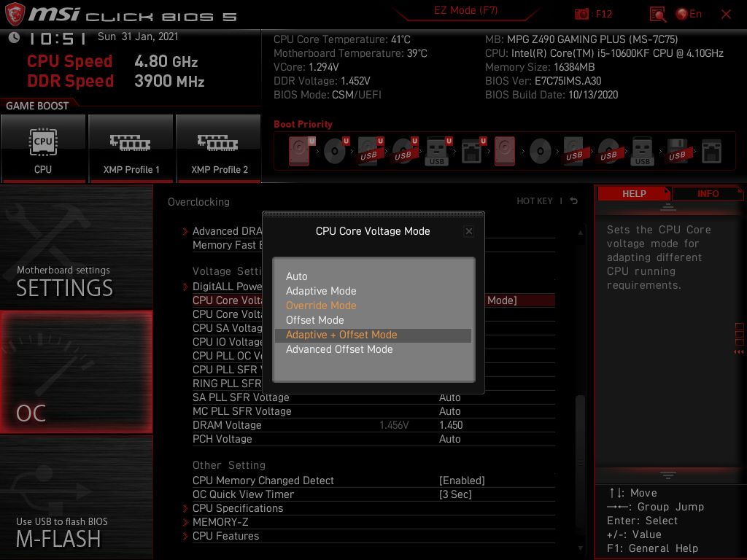Open the M-FLASH BIOS flash section
The width and height of the screenshot is (747, 560).
[76, 497]
